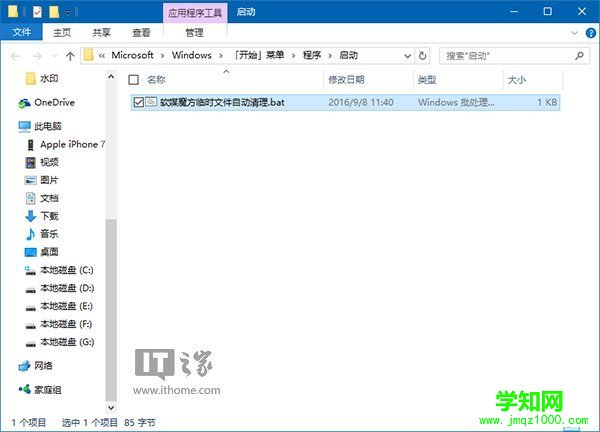Image resolution: width=600 pixels, height=432 pixels.
Task: Expand the ribbon with the chevron
Action: coord(574,33)
